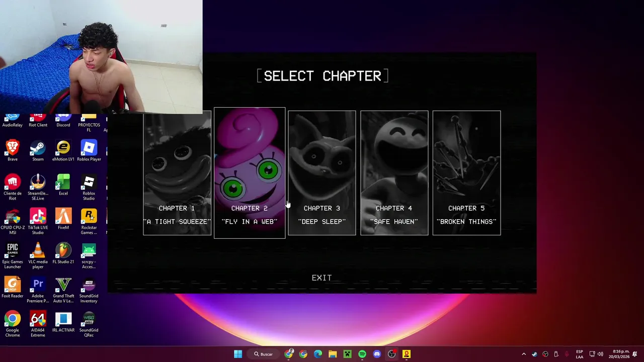Select Chapter 1 "A Tight Squeeze" card
Viewport: 644px width, 362px height.
click(x=177, y=173)
